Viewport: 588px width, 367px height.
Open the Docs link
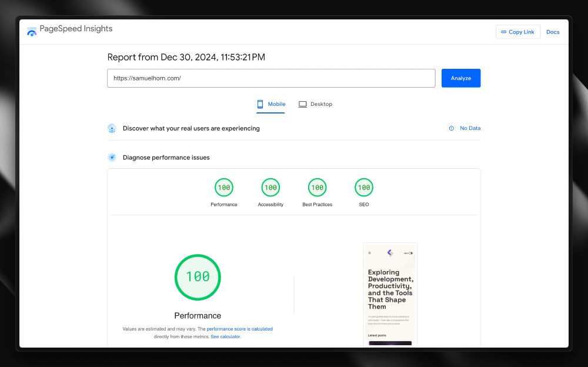point(553,32)
